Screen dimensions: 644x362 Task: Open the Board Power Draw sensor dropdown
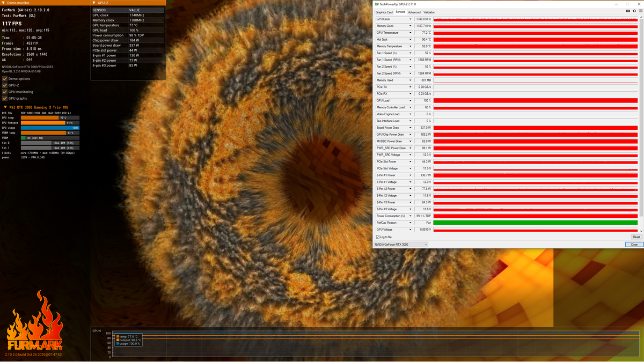(x=411, y=128)
